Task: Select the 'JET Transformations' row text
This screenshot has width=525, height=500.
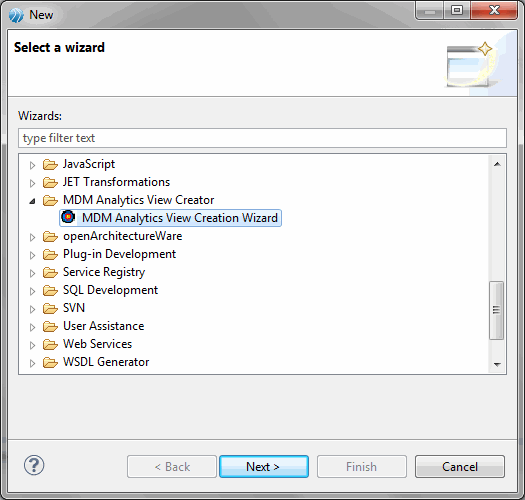Action: (x=117, y=182)
